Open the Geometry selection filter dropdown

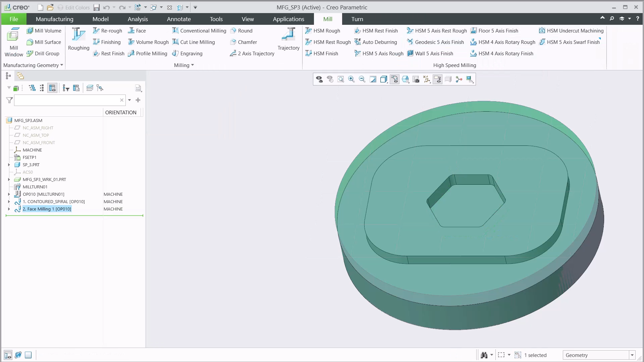632,355
